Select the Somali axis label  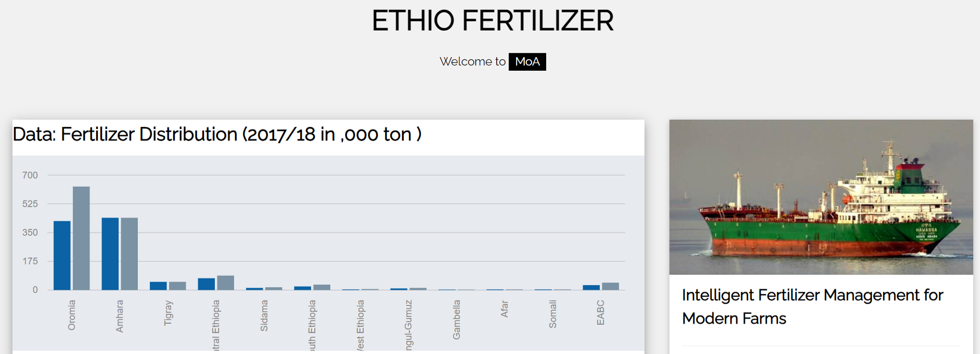coord(552,314)
